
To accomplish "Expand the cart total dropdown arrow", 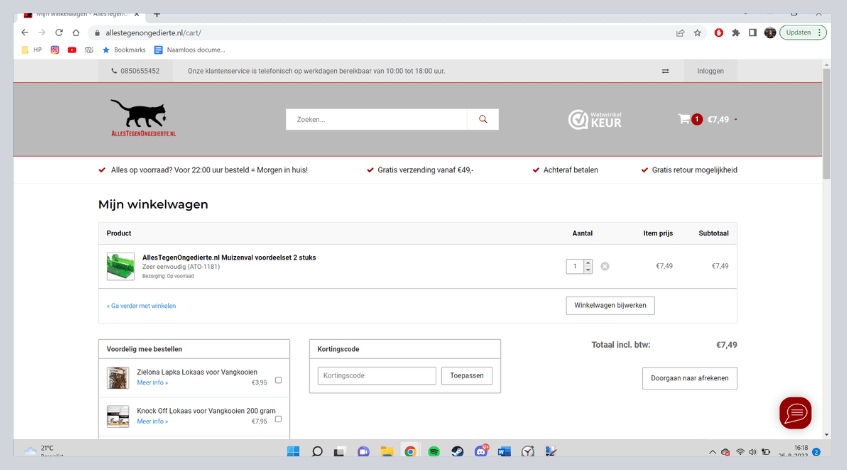I will point(736,120).
